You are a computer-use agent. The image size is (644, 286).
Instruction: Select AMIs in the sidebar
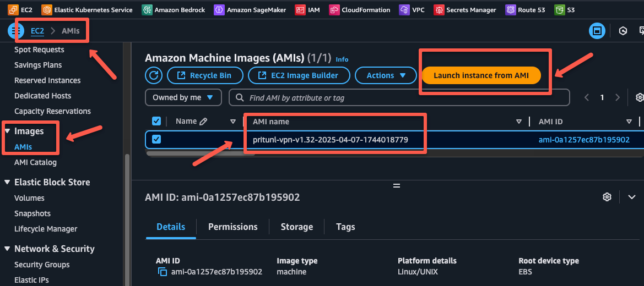(23, 147)
